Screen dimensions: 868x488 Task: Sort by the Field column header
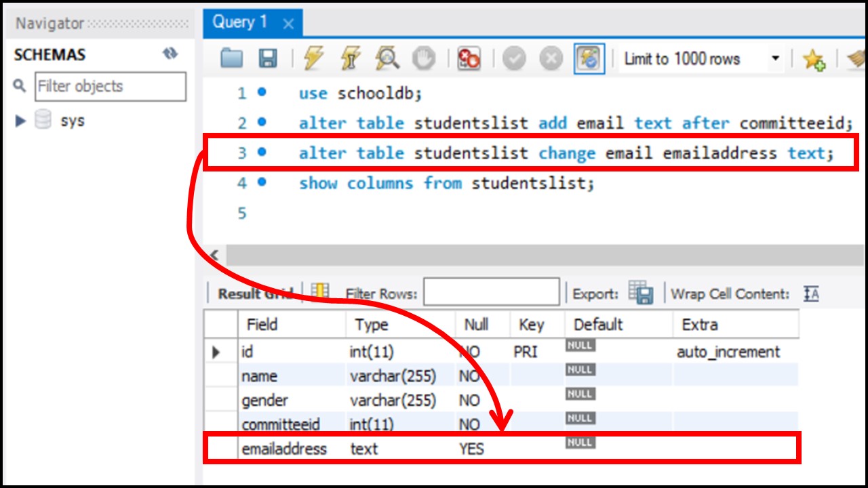(292, 325)
